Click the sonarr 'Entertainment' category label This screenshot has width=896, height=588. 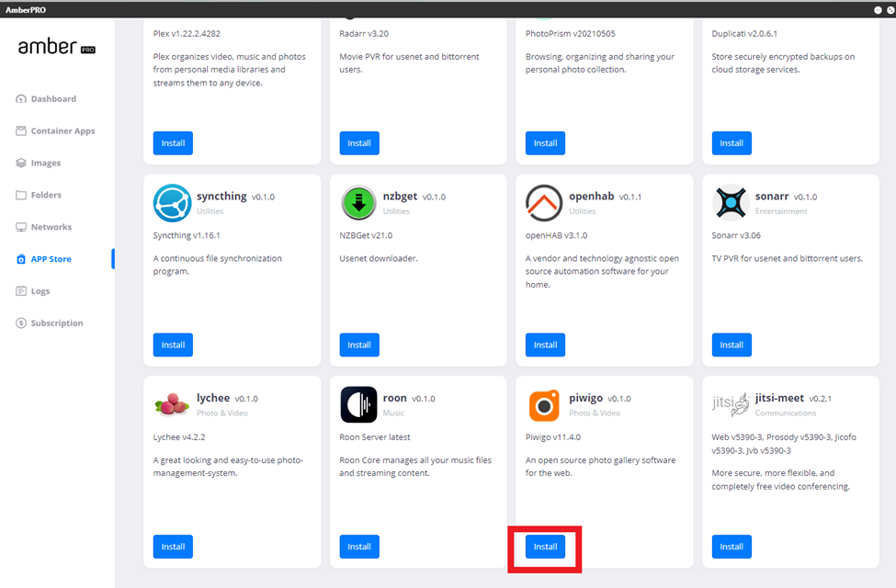click(x=781, y=211)
